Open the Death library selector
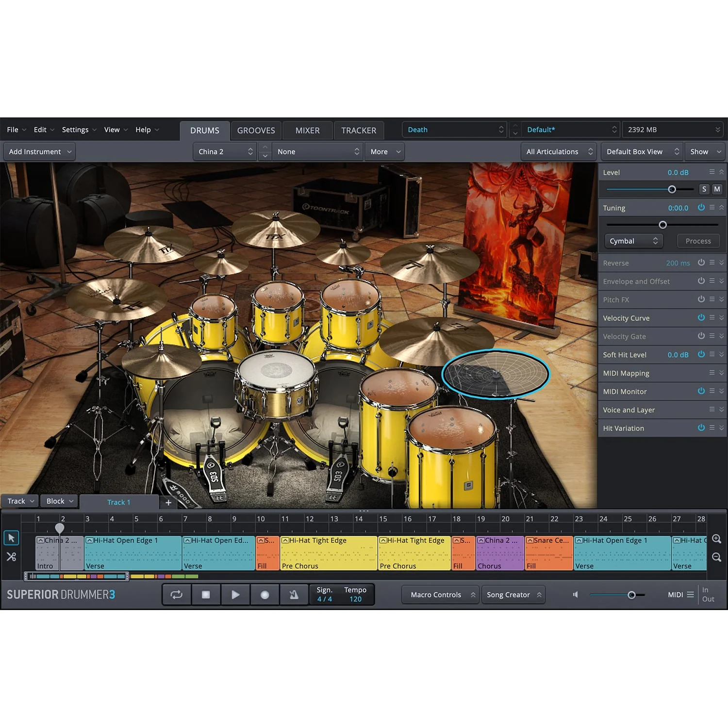The width and height of the screenshot is (728, 728). [454, 130]
